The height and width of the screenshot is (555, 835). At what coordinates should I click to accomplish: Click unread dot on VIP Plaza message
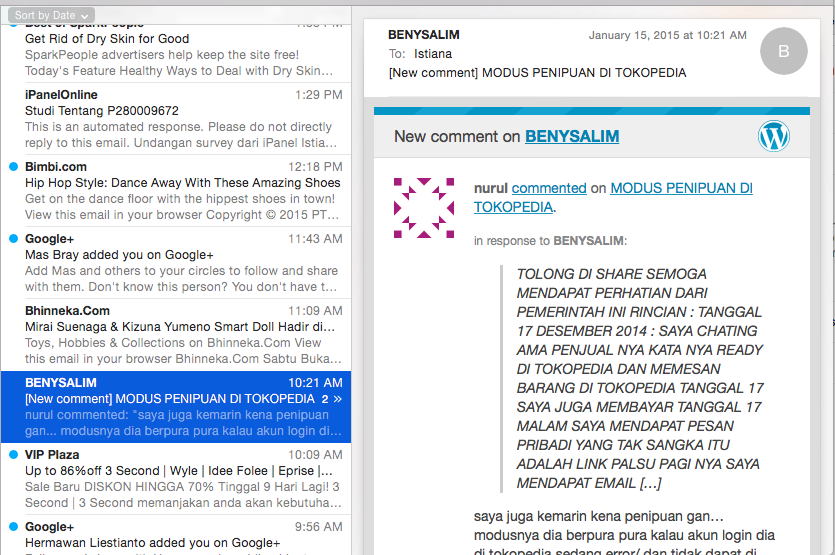(14, 454)
